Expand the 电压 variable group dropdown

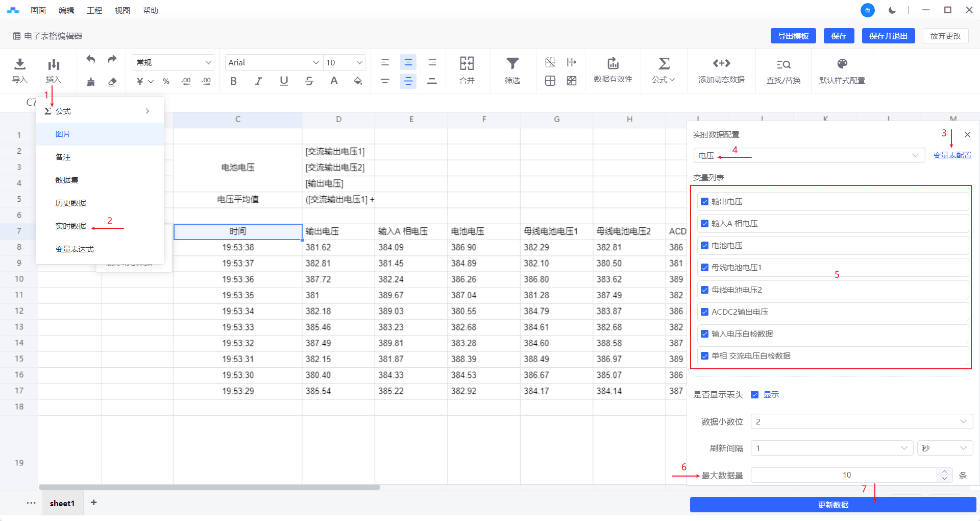[808, 156]
